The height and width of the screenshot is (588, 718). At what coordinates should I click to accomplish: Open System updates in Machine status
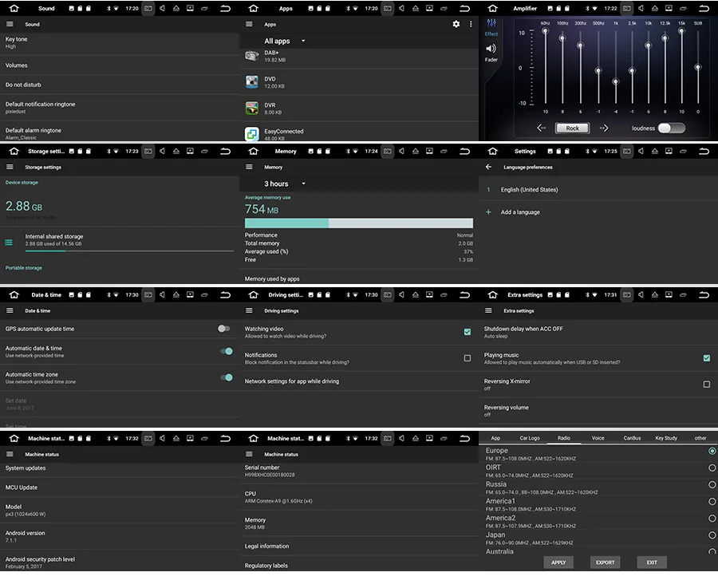coord(120,468)
